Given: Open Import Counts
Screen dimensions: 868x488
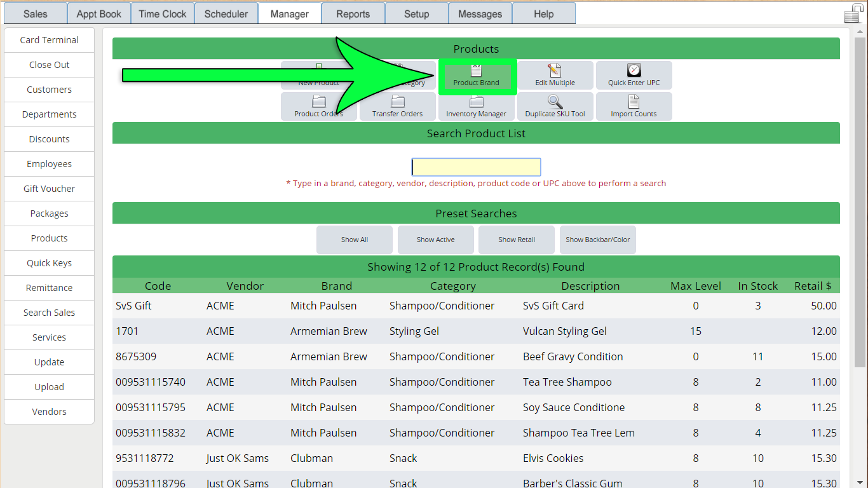Looking at the screenshot, I should point(634,107).
